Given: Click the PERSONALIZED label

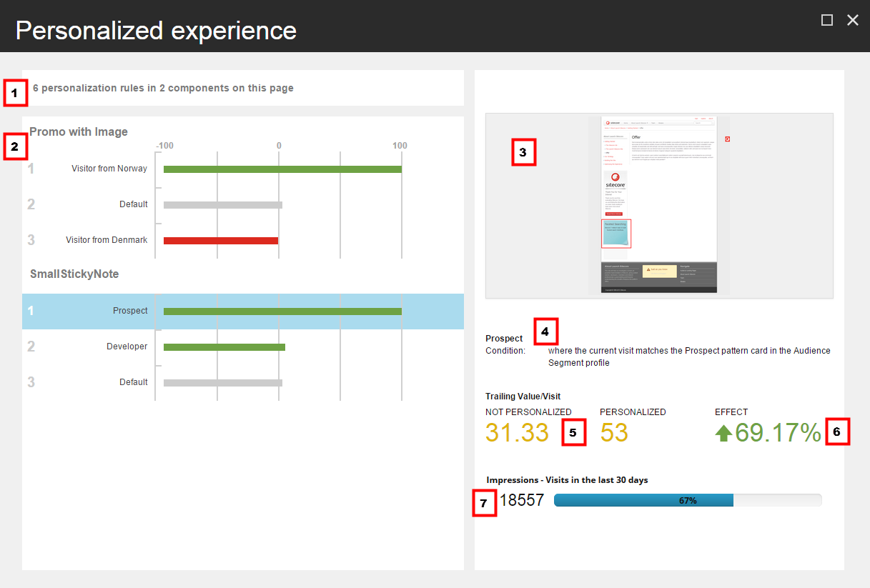Looking at the screenshot, I should pyautogui.click(x=633, y=412).
